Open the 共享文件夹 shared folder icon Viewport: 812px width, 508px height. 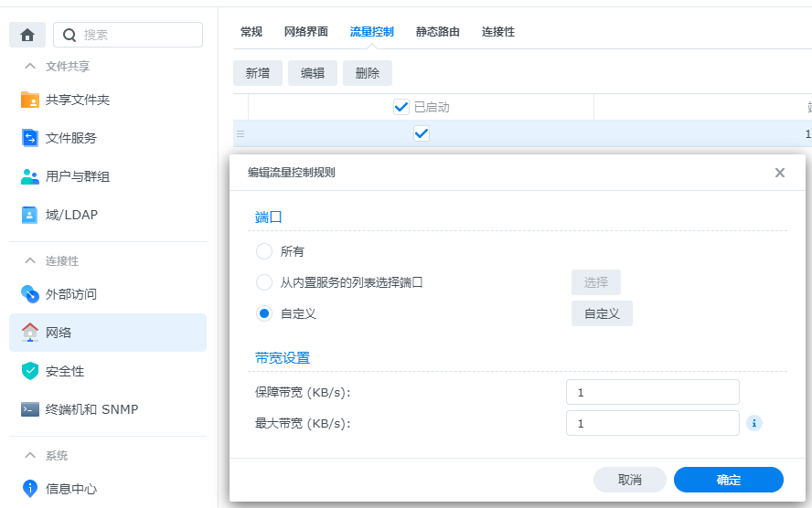(30, 100)
